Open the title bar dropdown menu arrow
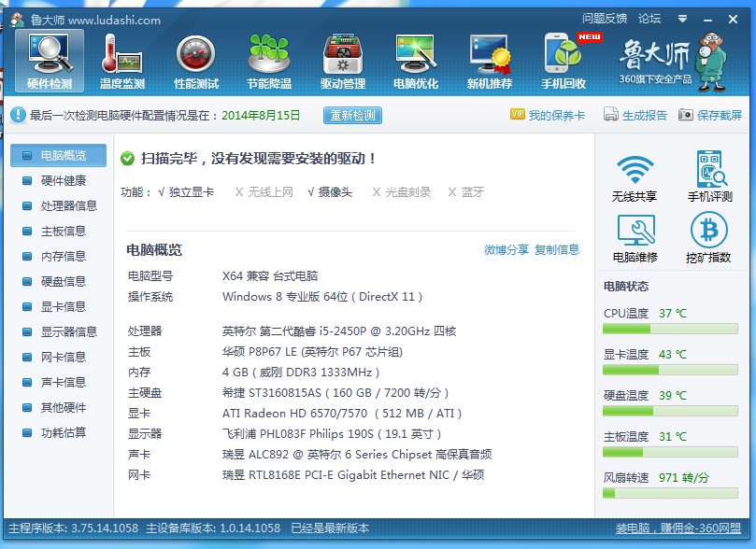 pos(682,20)
